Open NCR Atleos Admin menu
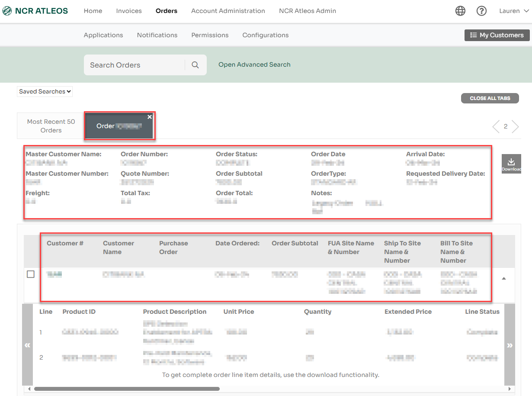Screen dimensions: 532x396 [308, 11]
